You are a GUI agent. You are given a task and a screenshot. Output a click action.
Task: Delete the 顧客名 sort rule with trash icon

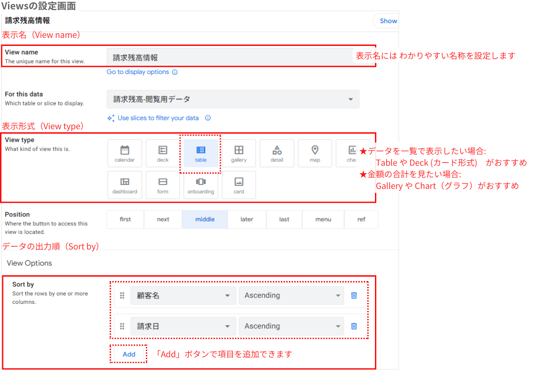(x=354, y=295)
